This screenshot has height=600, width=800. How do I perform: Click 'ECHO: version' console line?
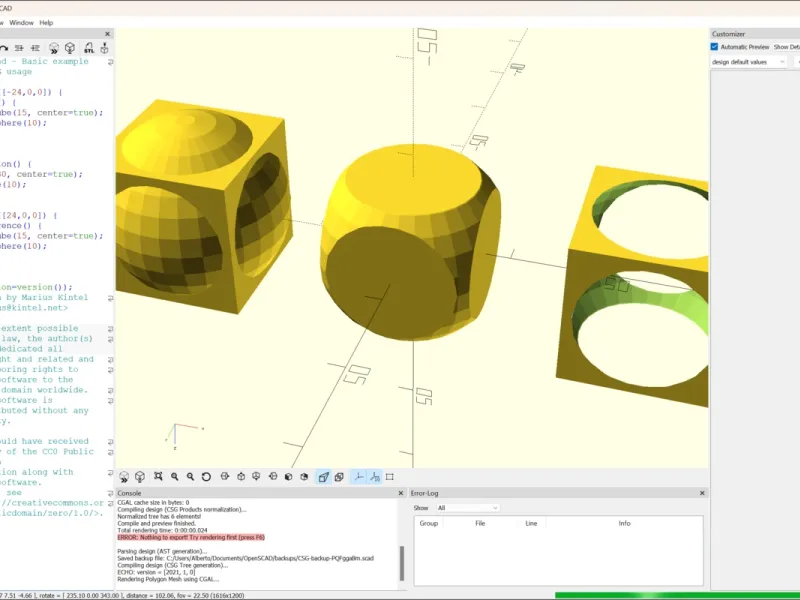156,572
